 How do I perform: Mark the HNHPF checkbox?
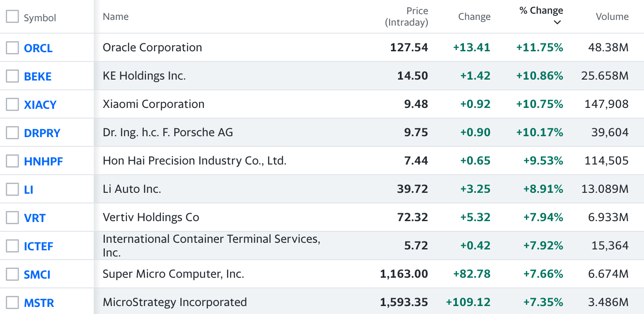(x=12, y=161)
